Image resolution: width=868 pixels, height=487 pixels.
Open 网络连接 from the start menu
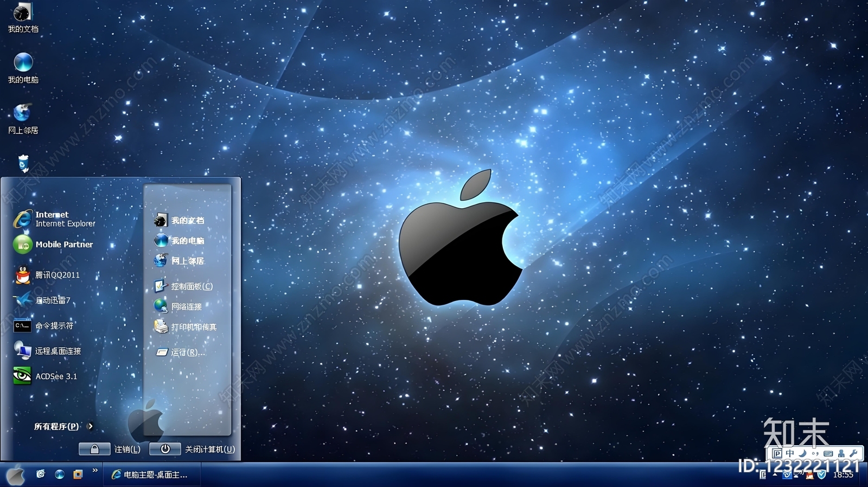tap(178, 306)
